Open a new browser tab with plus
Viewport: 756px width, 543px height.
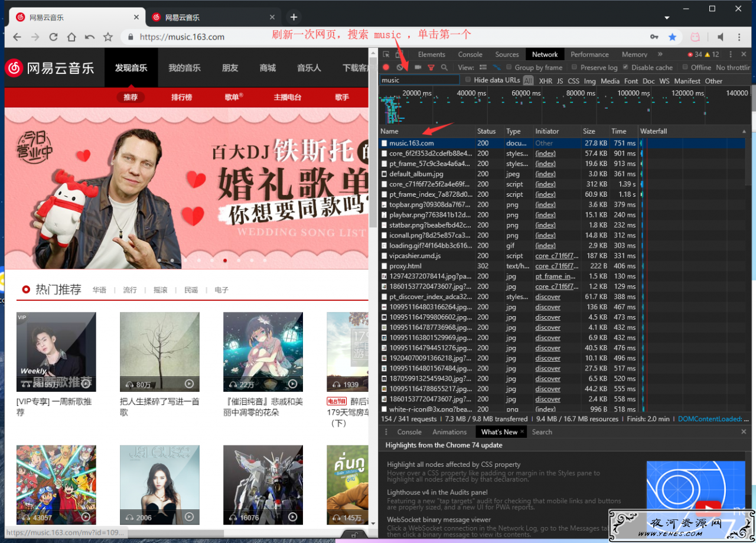click(x=294, y=17)
